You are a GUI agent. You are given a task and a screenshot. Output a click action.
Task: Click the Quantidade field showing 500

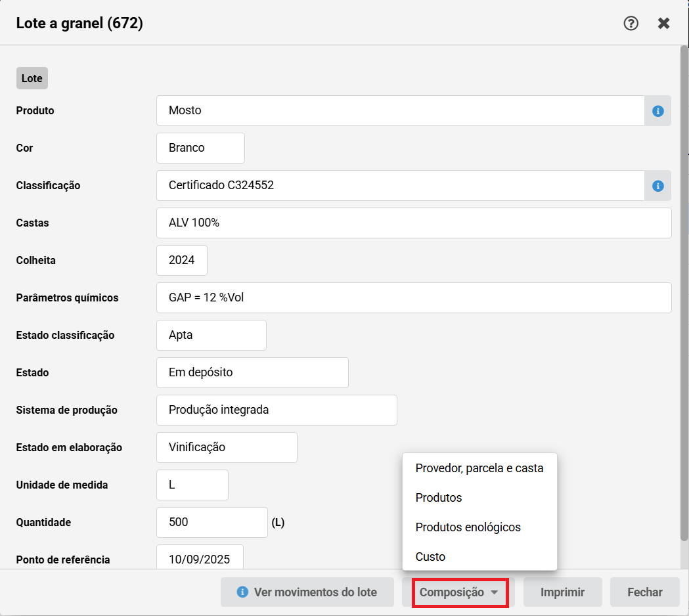(x=211, y=522)
